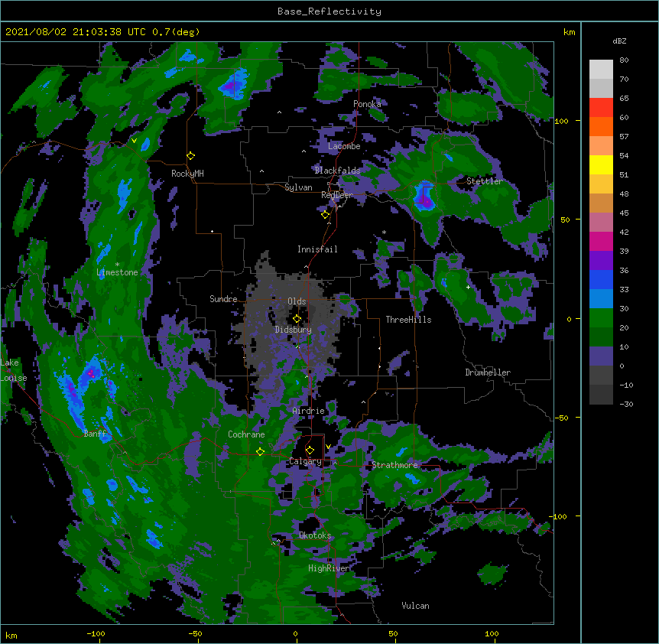
Task: Click the Sylvan label
Action: [298, 187]
